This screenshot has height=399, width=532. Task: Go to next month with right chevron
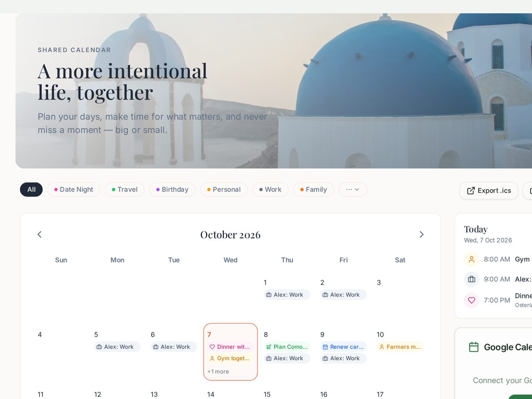pos(422,235)
